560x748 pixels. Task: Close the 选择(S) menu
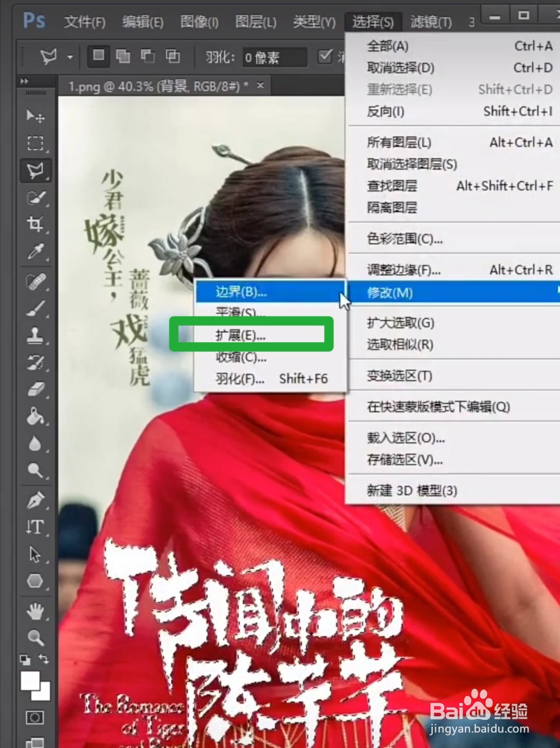tap(373, 22)
